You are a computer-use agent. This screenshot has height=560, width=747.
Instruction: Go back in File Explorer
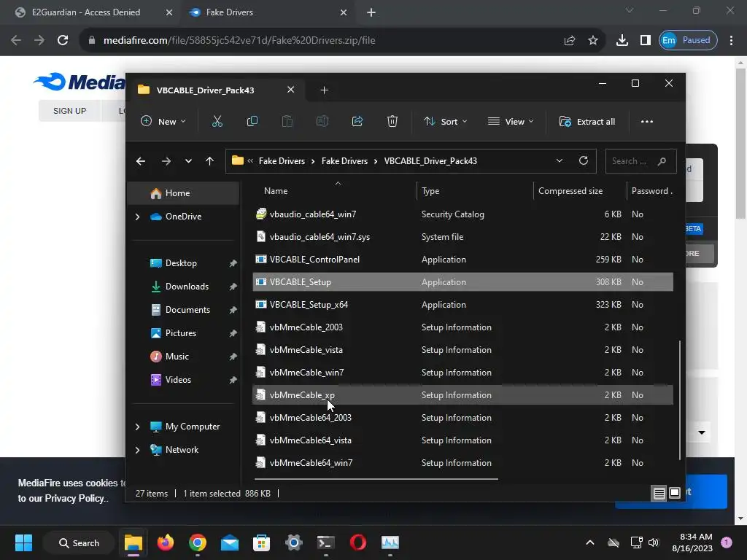pyautogui.click(x=141, y=161)
